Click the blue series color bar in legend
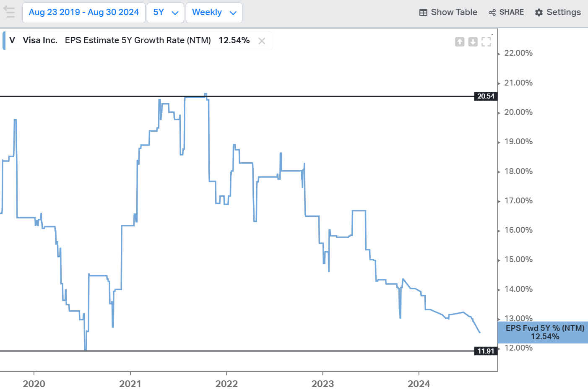588x390 pixels. click(4, 41)
